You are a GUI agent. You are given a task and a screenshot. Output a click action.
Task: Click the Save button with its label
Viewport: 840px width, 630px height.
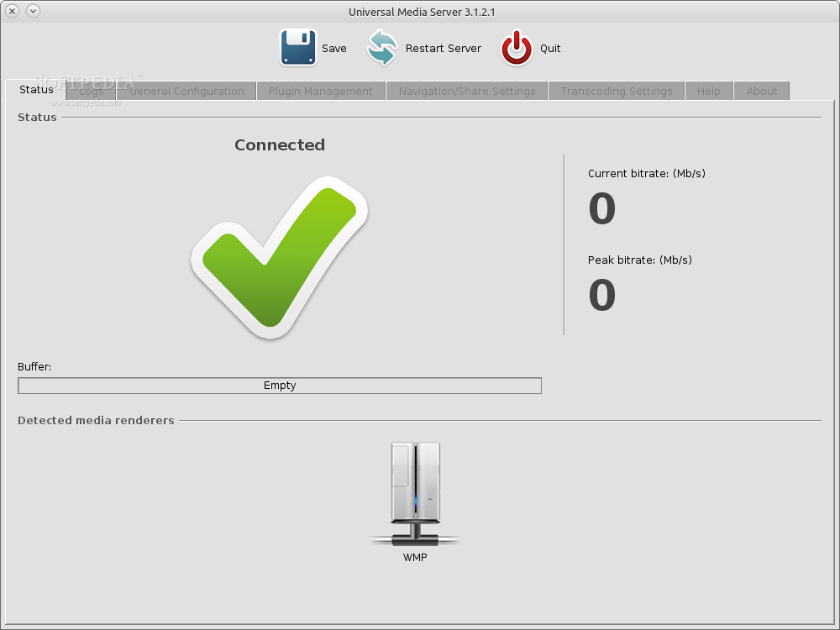(315, 48)
